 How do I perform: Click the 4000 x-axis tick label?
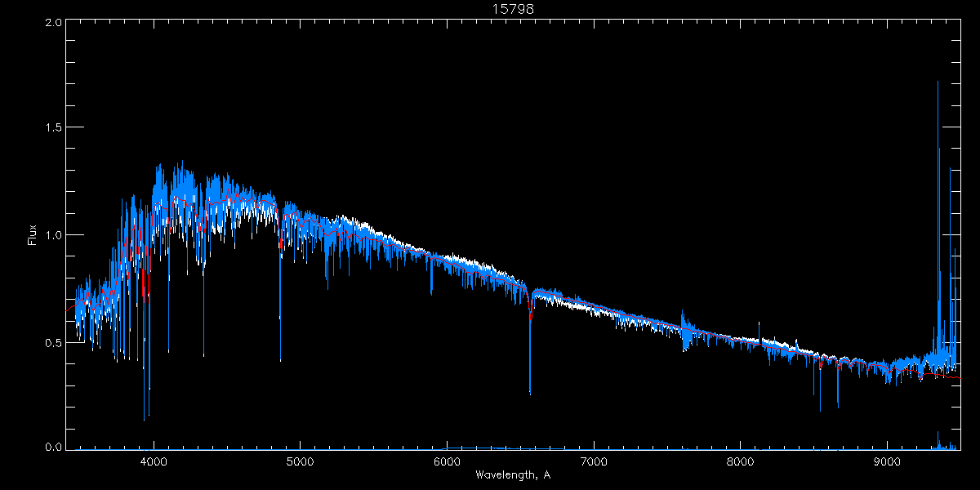[x=154, y=461]
